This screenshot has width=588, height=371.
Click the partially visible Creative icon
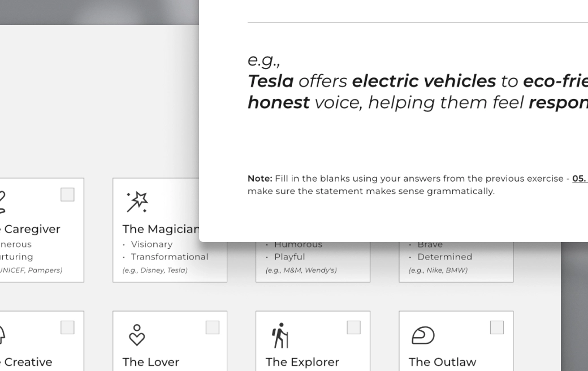pyautogui.click(x=2, y=335)
